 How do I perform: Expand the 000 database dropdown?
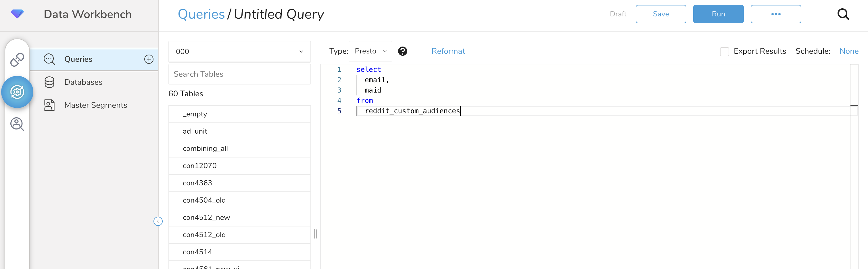click(x=239, y=51)
